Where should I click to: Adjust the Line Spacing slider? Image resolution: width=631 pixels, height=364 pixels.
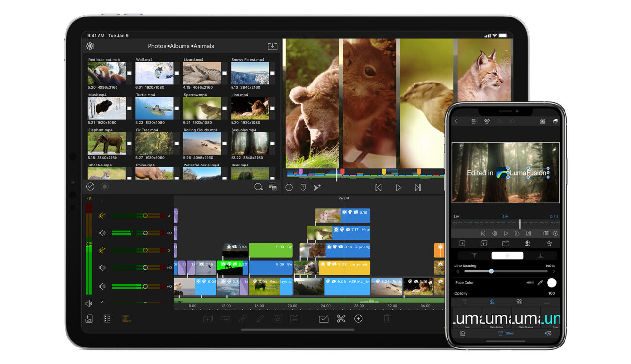click(x=506, y=271)
